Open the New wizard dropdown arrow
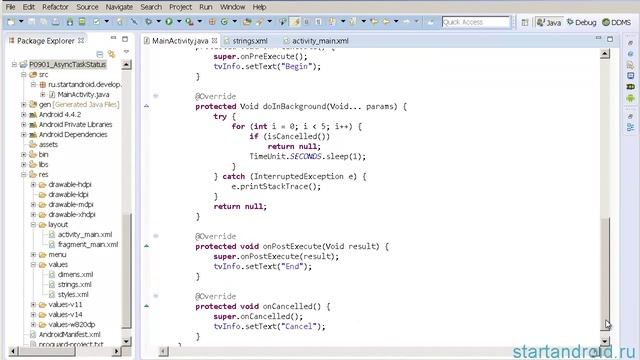Image resolution: width=640 pixels, height=360 pixels. (x=21, y=22)
